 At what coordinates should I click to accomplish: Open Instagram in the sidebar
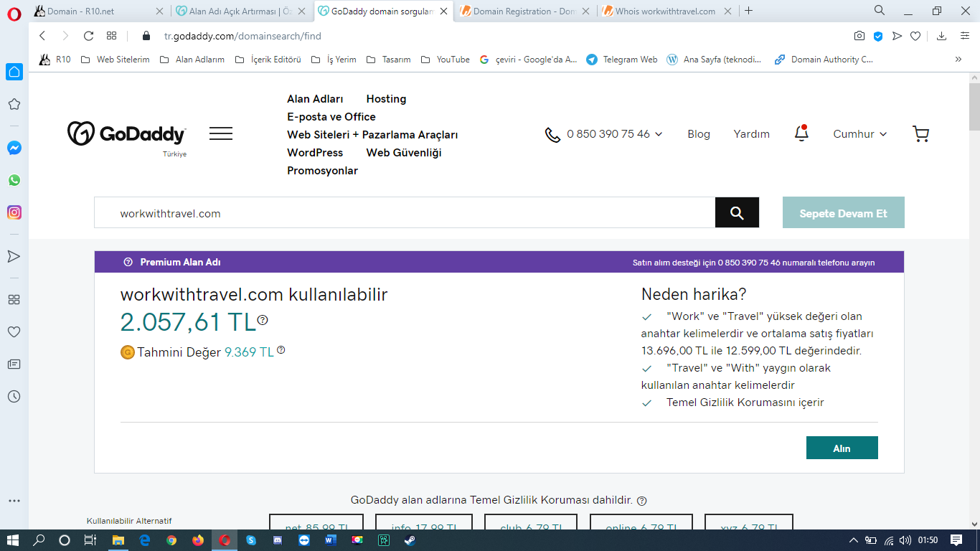pyautogui.click(x=14, y=212)
